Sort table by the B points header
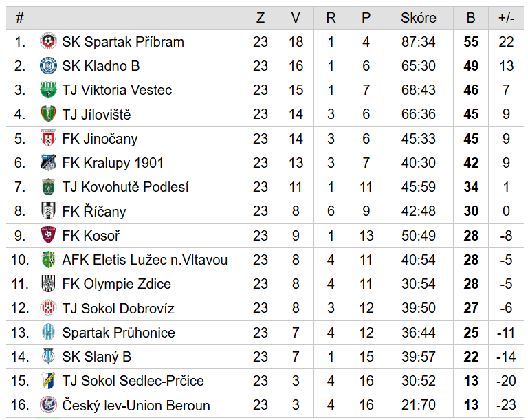 [x=471, y=18]
